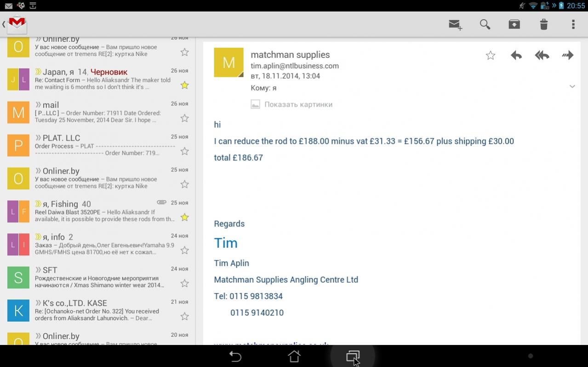The image size is (588, 367).
Task: Unstar the Japan draft conversation
Action: (184, 85)
